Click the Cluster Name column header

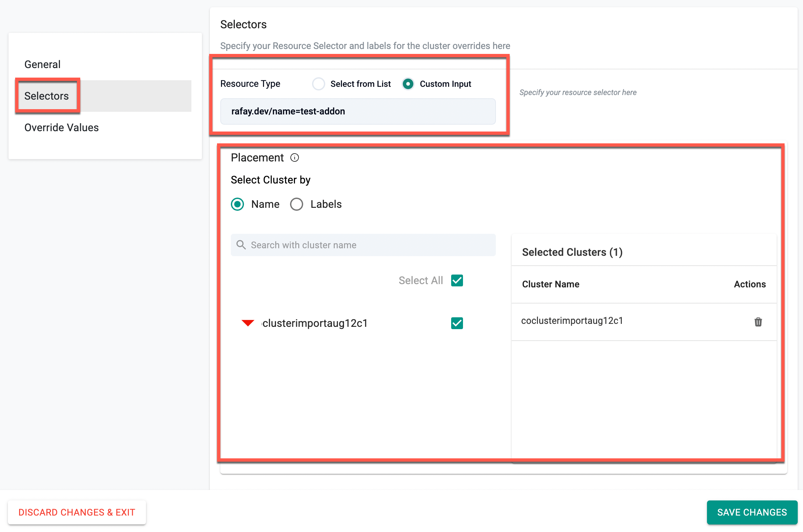click(x=550, y=284)
